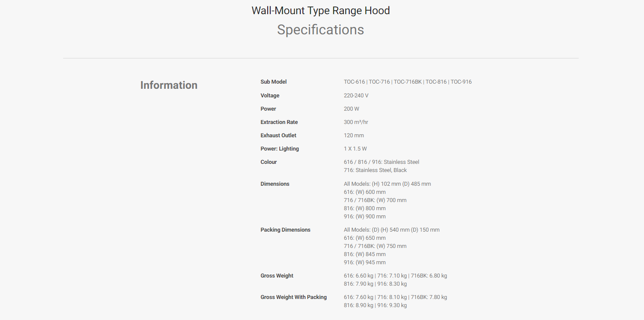The width and height of the screenshot is (644, 320).
Task: Click the Extraction Rate label
Action: coord(279,122)
